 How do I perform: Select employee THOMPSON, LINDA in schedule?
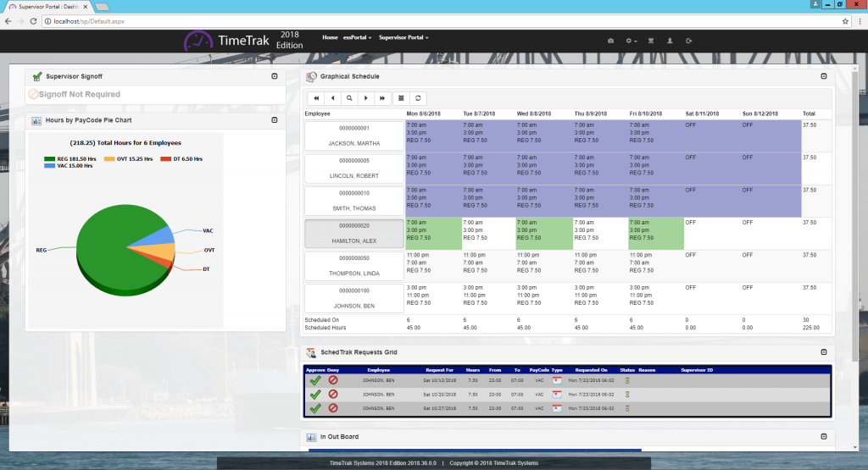[354, 267]
